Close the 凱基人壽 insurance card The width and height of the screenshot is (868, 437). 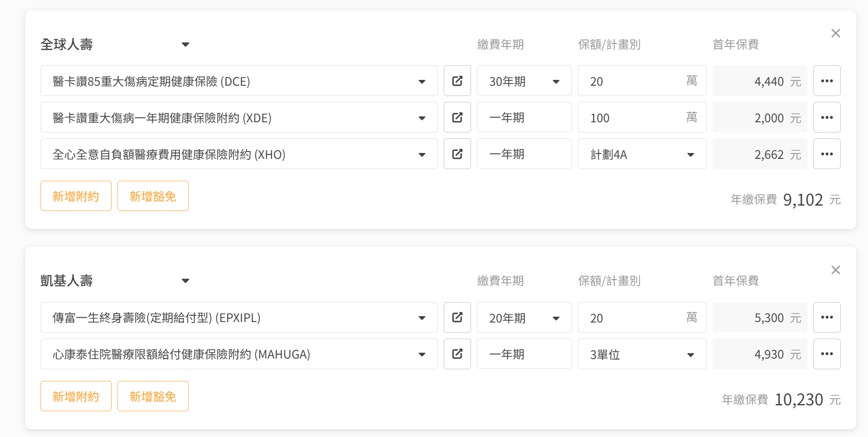coord(835,270)
